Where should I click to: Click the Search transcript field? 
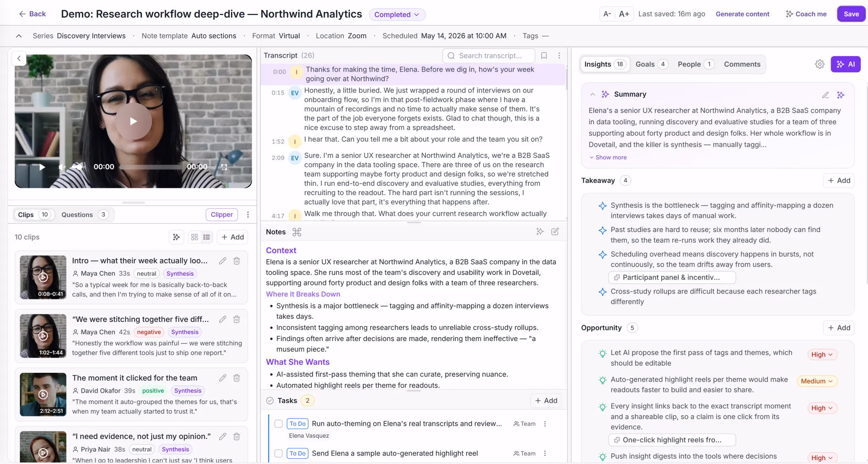click(x=488, y=56)
